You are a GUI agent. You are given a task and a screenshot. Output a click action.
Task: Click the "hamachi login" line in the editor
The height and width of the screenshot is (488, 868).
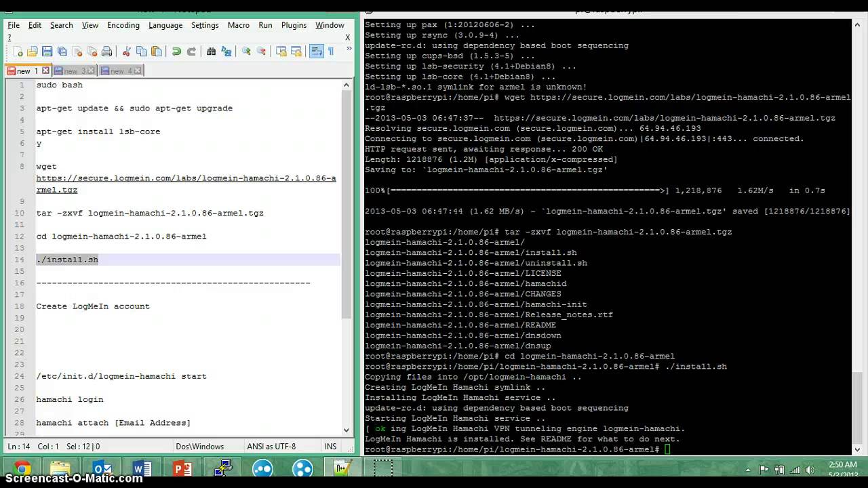click(70, 399)
